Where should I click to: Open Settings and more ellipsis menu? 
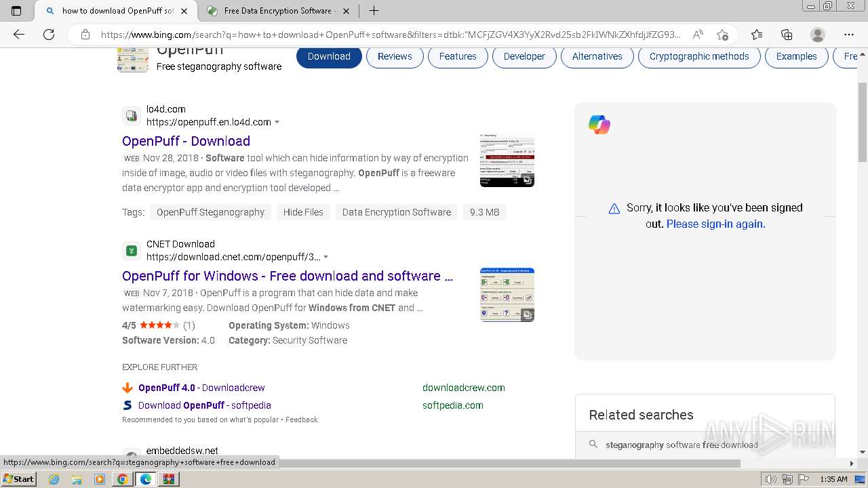tap(849, 35)
